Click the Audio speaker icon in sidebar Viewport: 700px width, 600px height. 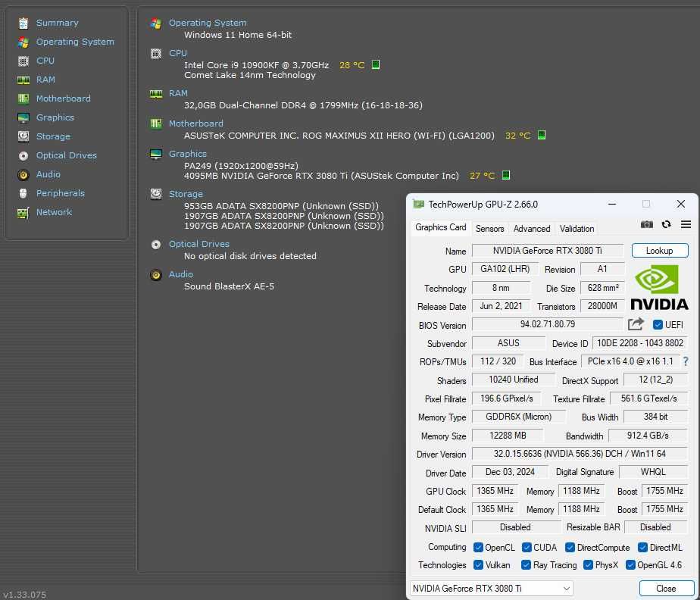pos(23,174)
